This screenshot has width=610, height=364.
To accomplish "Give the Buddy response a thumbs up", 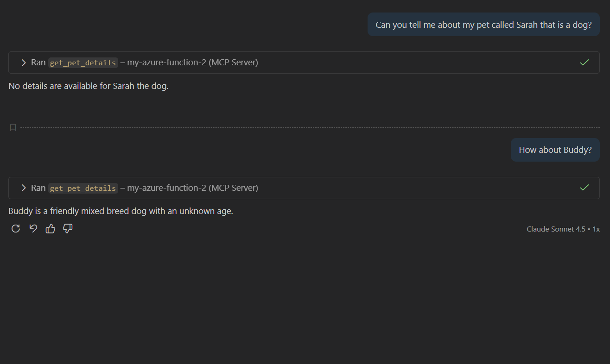I will click(x=51, y=228).
